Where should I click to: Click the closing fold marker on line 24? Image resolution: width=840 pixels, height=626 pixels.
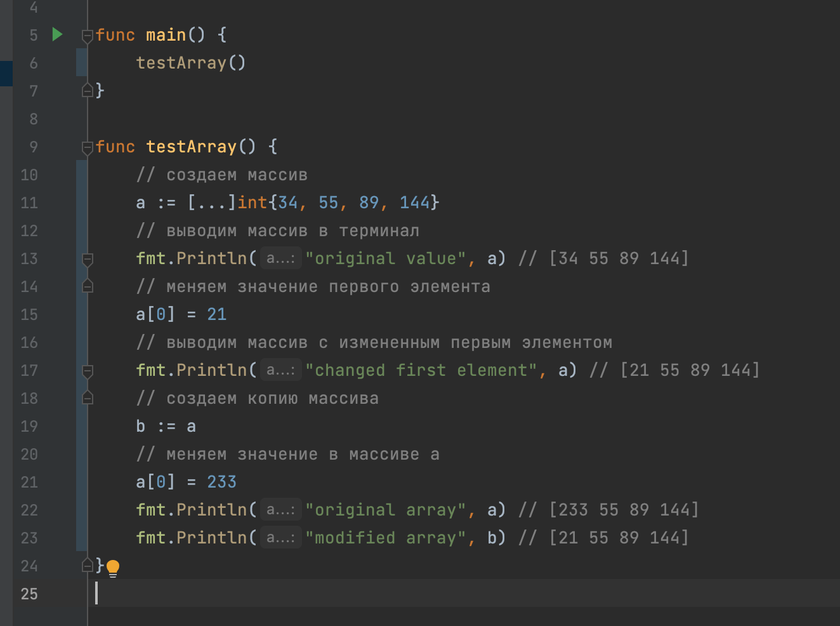pos(88,565)
